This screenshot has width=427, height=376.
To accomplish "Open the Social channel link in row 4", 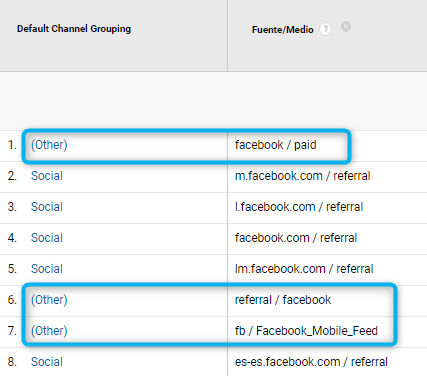I will tap(47, 238).
